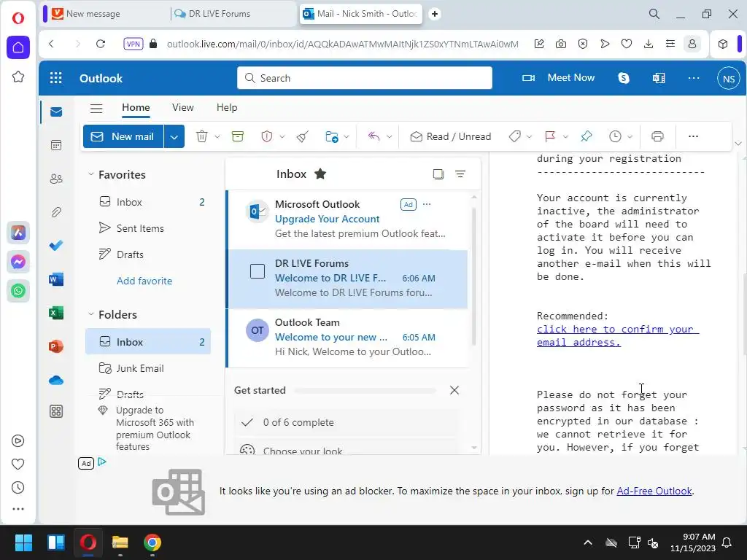Open the Calendar icon in Outlook sidebar
The image size is (747, 560).
click(x=56, y=145)
